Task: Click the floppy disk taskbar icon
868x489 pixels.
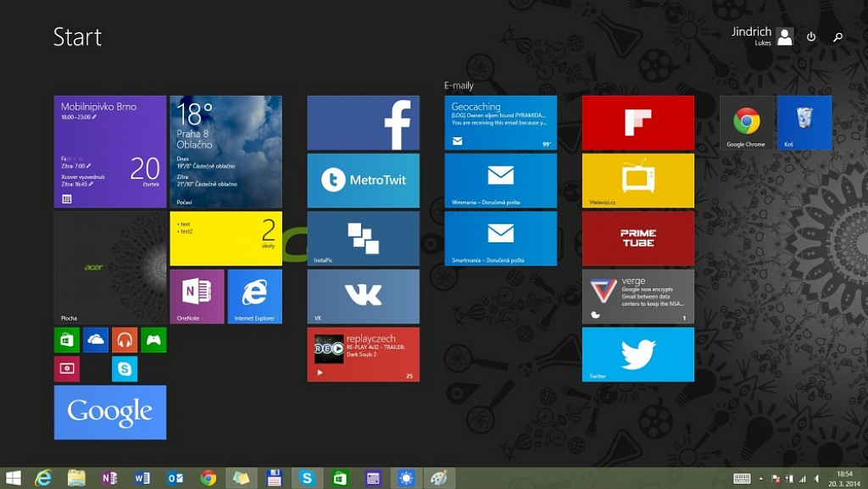Action: pos(274,478)
